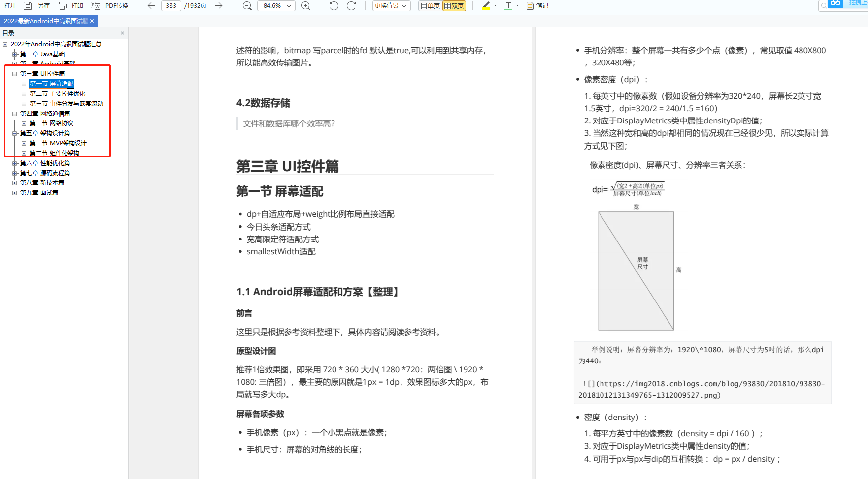Expand 第二节 主要控件优化 outline node

pyautogui.click(x=24, y=94)
